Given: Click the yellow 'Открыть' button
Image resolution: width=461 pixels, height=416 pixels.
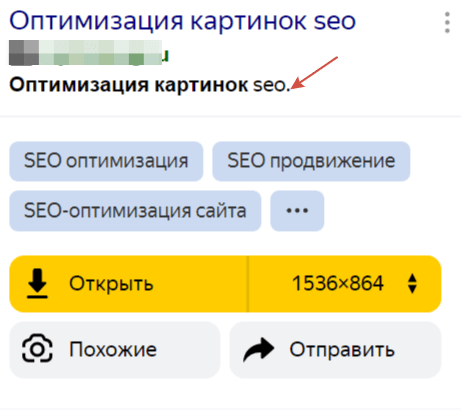Looking at the screenshot, I should 128,284.
